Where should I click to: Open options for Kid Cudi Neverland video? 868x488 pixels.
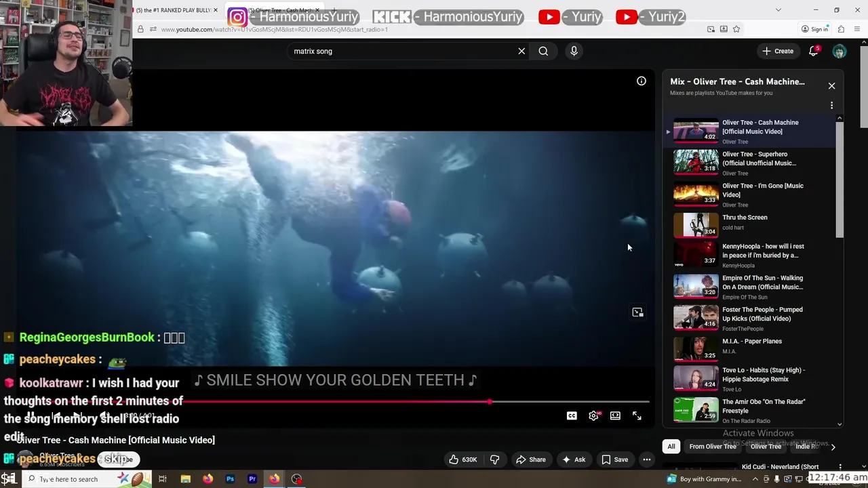(x=840, y=467)
